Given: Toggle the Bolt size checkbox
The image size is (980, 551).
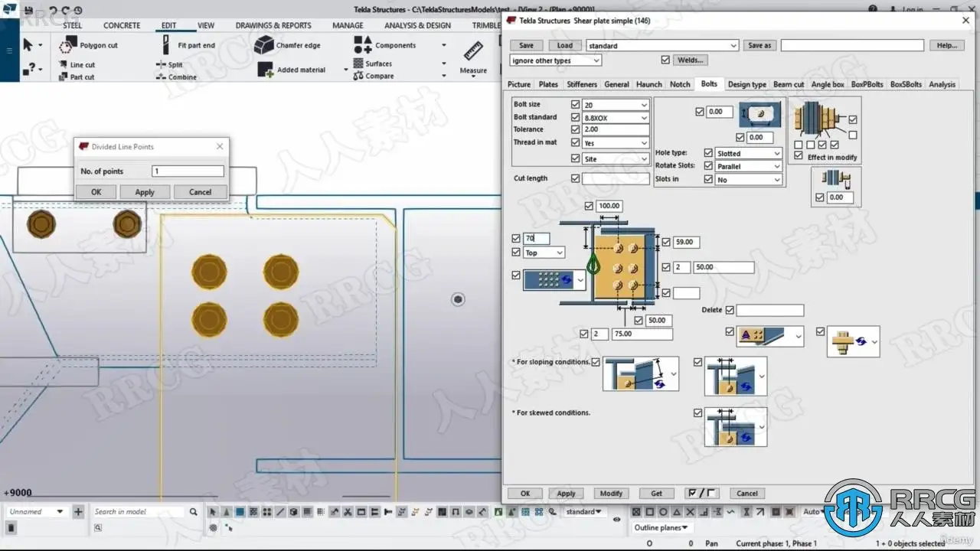Looking at the screenshot, I should 575,104.
